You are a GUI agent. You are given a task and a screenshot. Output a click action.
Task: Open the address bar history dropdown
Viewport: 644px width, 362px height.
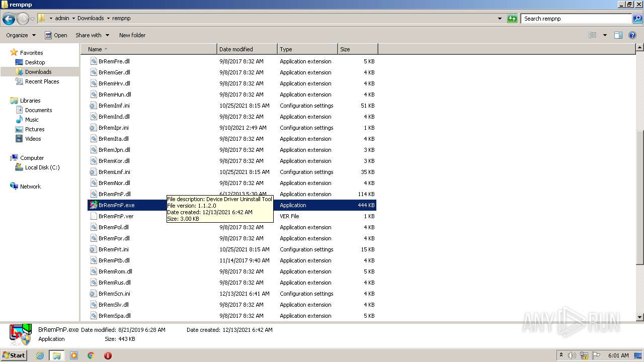[500, 19]
